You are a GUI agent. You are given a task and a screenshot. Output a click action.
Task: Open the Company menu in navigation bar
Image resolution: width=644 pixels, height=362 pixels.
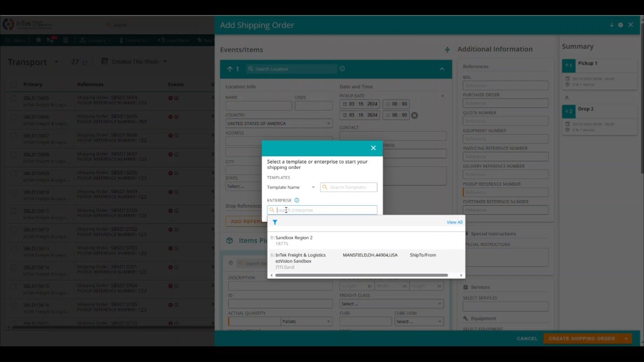tap(96, 40)
